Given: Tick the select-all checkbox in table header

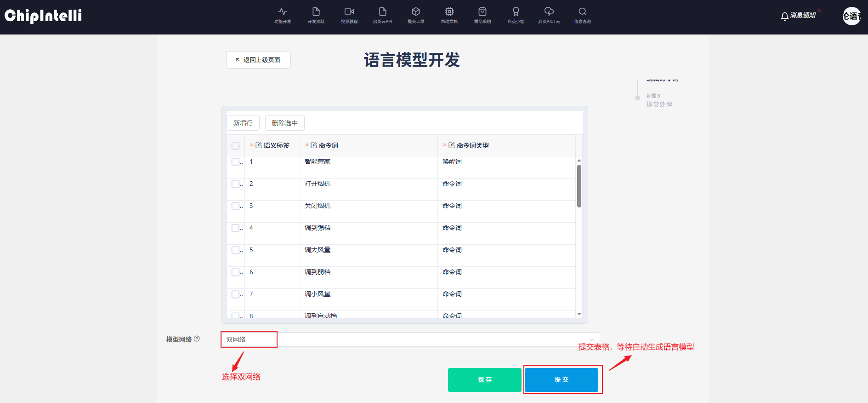Looking at the screenshot, I should tap(236, 146).
